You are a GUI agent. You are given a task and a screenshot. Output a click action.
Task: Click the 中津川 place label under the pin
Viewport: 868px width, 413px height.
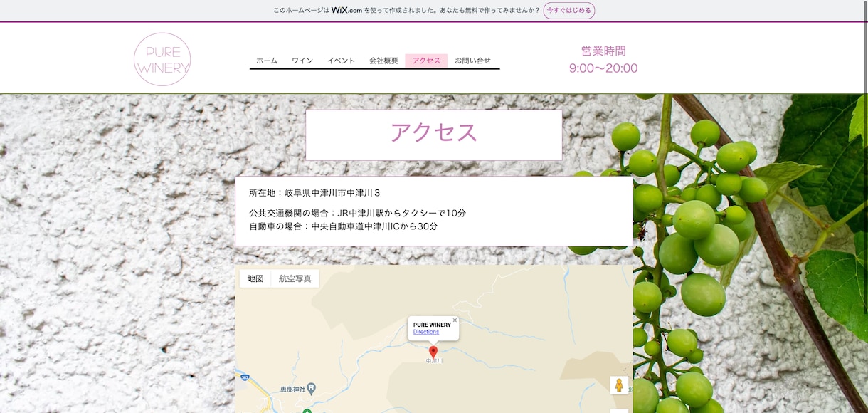click(x=434, y=362)
